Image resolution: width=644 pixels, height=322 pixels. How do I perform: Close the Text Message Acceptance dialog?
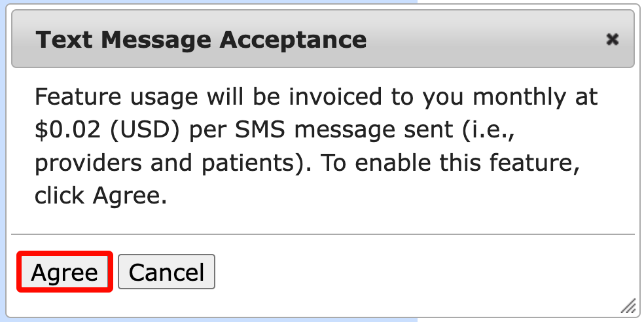pos(612,40)
